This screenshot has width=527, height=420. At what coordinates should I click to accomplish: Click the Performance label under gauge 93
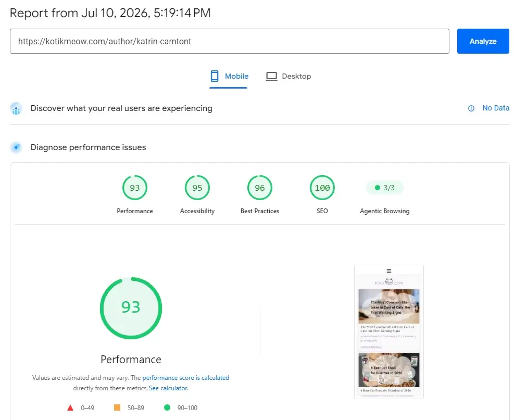tap(135, 211)
